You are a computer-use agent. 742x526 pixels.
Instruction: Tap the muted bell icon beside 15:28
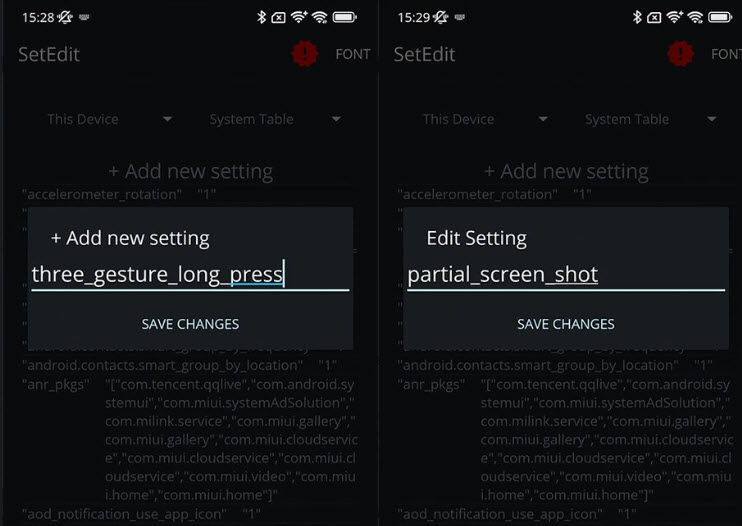point(65,18)
